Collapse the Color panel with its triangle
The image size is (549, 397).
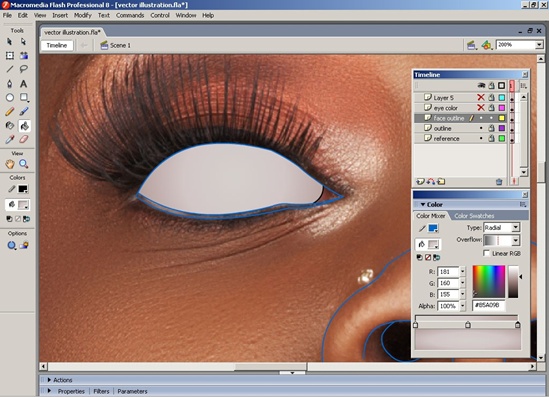click(x=423, y=204)
